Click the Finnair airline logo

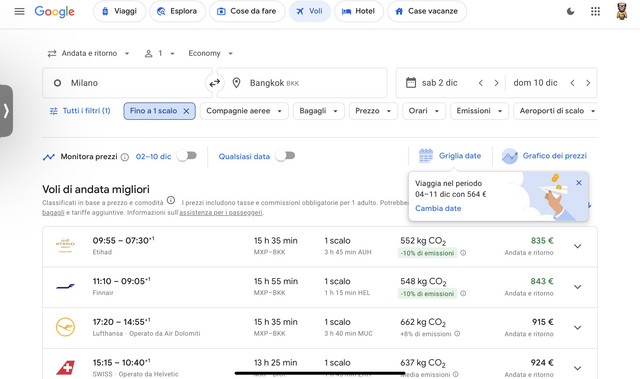[x=65, y=286]
